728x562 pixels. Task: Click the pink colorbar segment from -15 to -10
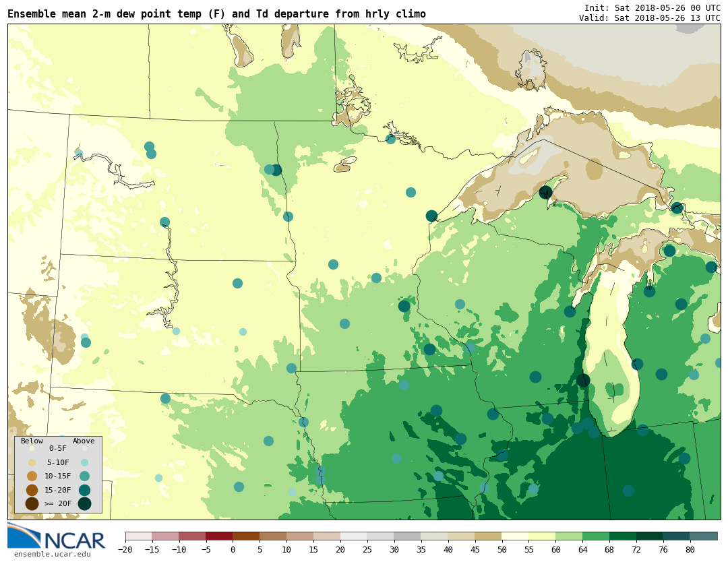(x=165, y=536)
